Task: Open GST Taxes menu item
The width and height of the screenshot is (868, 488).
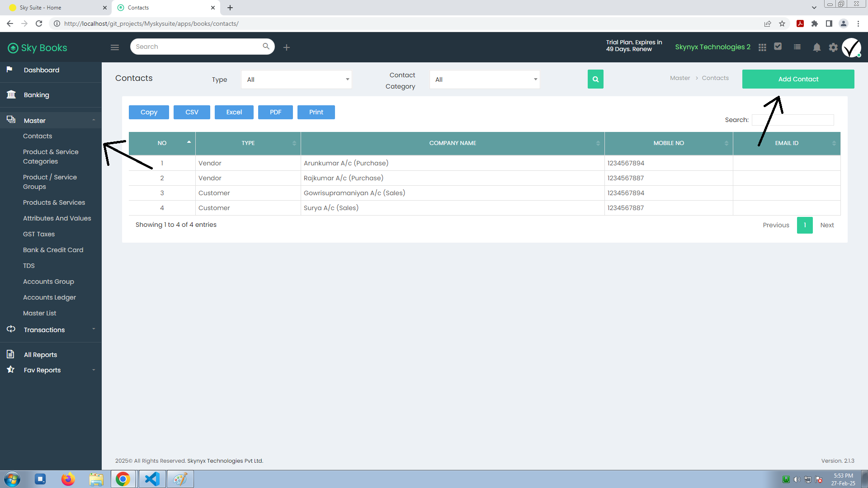Action: 39,234
